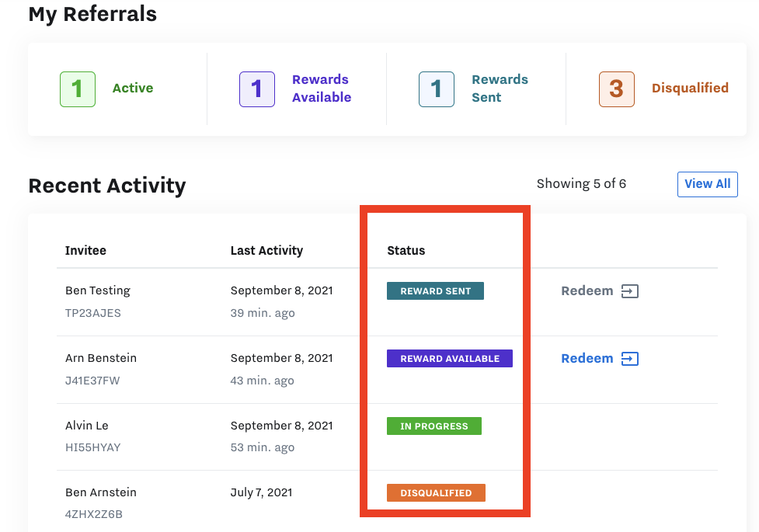Click the redeem arrow icon for Arn Benstein
The image size is (759, 532).
(x=629, y=359)
